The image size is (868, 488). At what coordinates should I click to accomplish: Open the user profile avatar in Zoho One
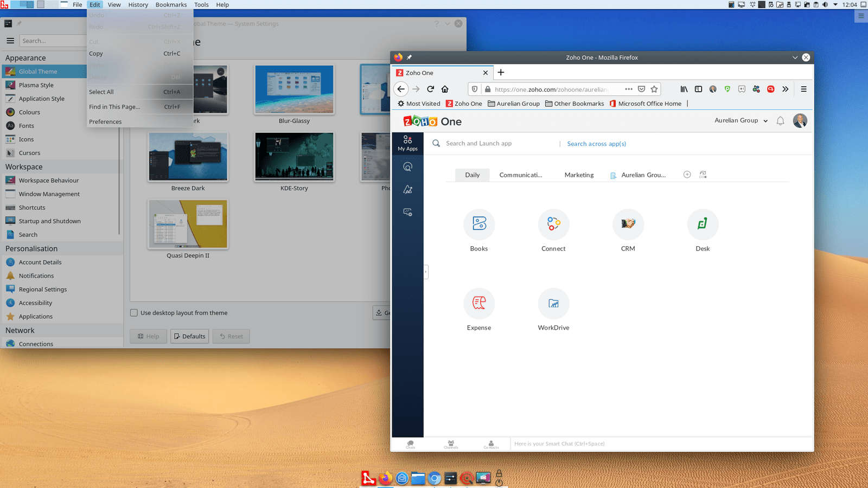[x=800, y=120]
